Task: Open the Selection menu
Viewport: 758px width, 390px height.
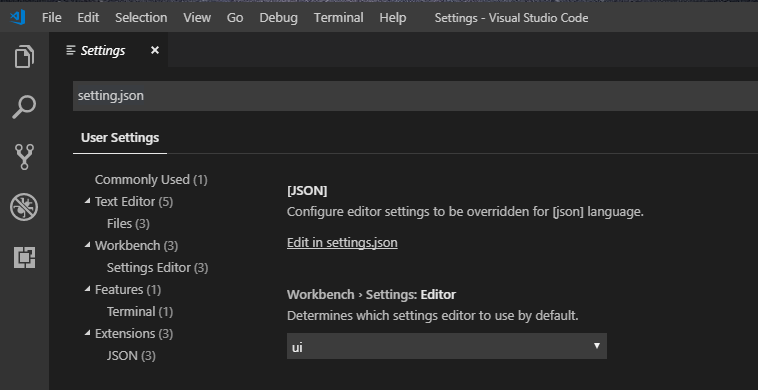Action: 141,18
